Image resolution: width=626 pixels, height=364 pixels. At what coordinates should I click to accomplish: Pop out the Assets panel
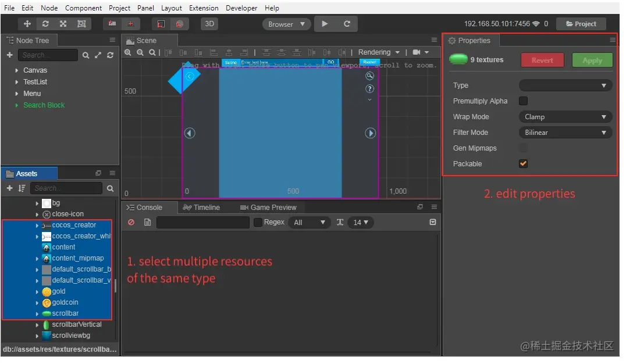click(x=98, y=173)
